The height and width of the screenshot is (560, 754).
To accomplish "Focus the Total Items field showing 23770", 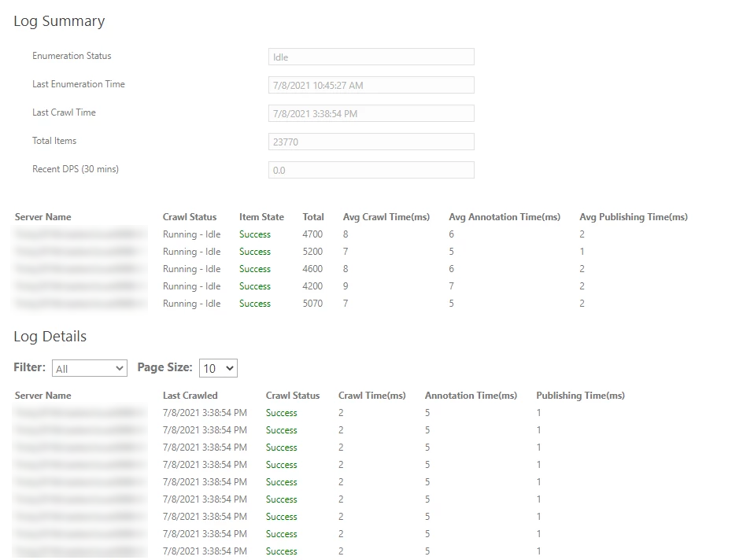I will pos(371,142).
